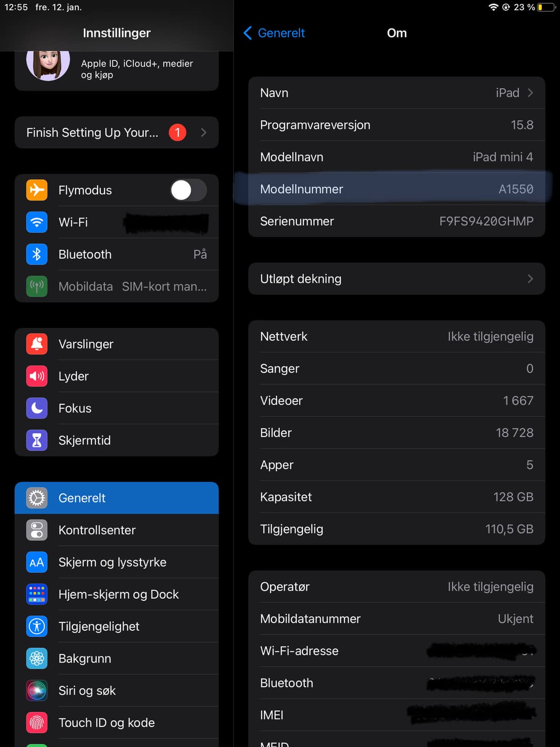The image size is (560, 747).
Task: Open Kontrollsenter settings
Action: (117, 530)
